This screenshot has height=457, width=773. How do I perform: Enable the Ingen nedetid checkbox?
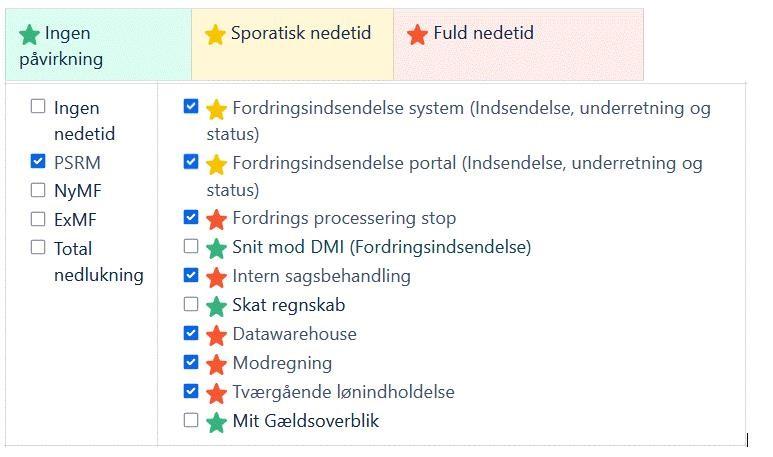click(x=38, y=107)
